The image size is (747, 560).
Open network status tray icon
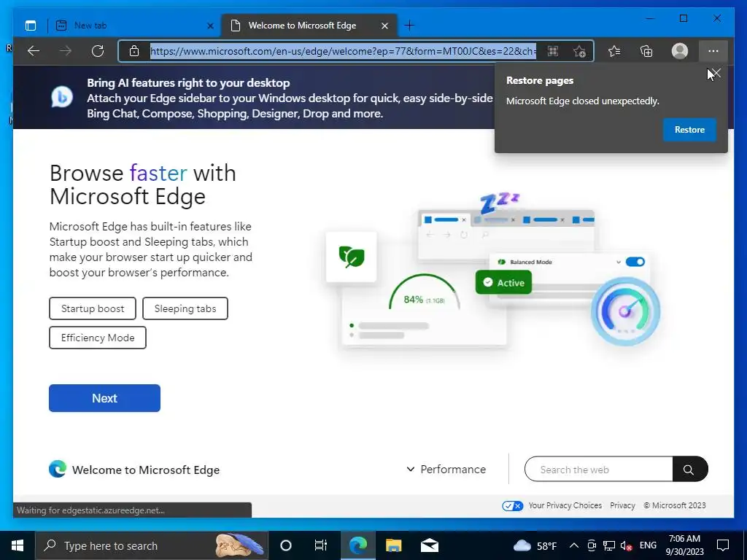609,545
